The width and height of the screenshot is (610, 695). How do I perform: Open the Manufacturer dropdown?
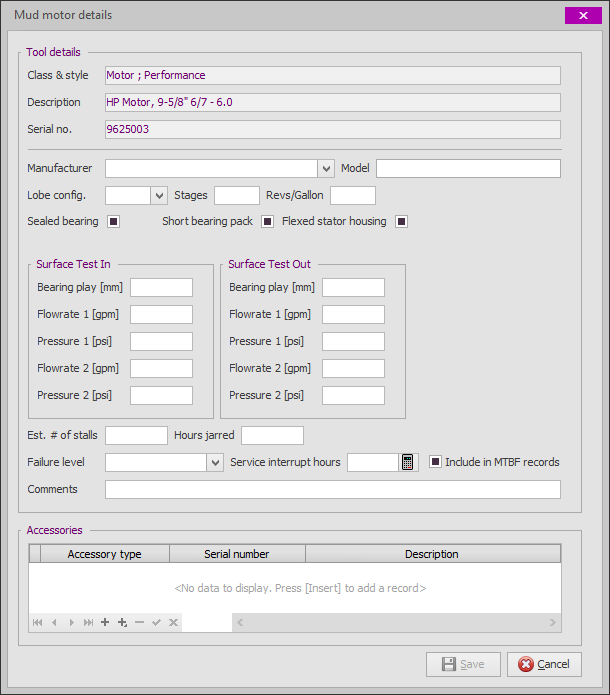tap(326, 168)
